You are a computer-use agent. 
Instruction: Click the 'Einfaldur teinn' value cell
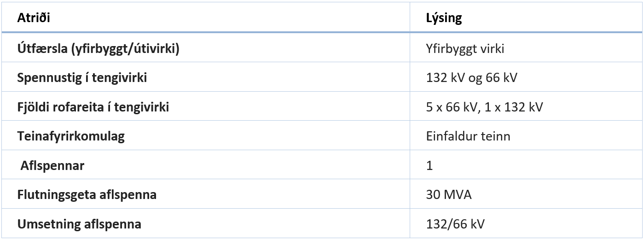click(468, 136)
